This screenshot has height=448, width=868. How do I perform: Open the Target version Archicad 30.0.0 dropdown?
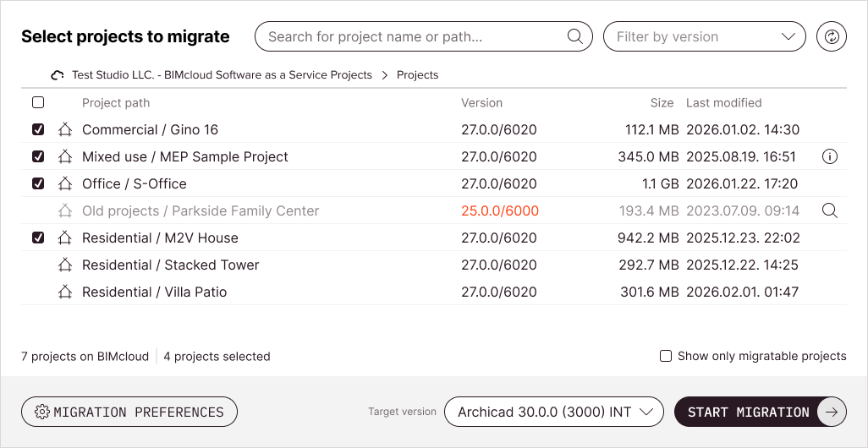(x=553, y=412)
